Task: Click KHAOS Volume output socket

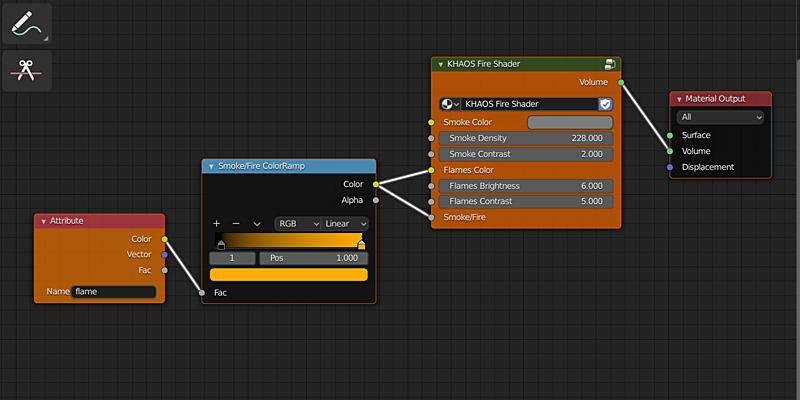Action: tap(621, 82)
